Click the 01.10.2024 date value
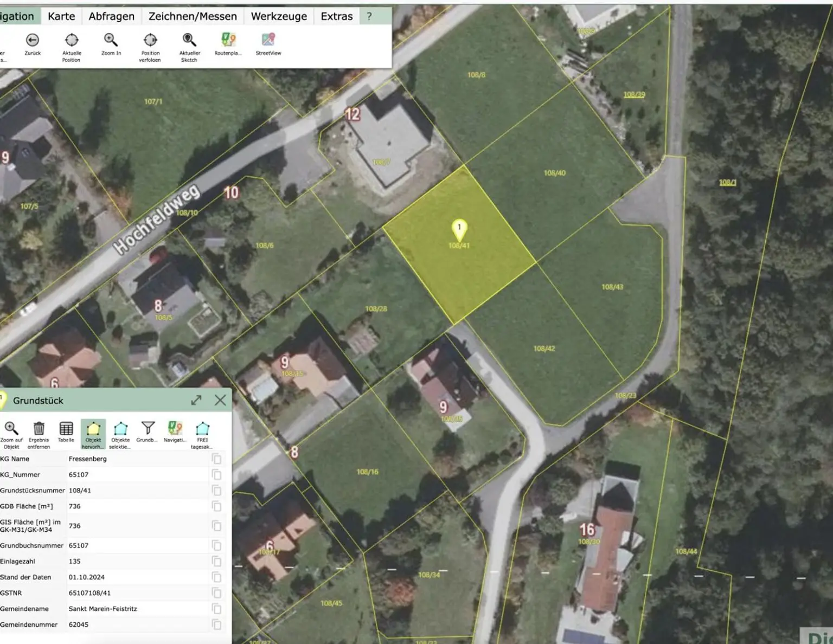The image size is (833, 644). [87, 577]
